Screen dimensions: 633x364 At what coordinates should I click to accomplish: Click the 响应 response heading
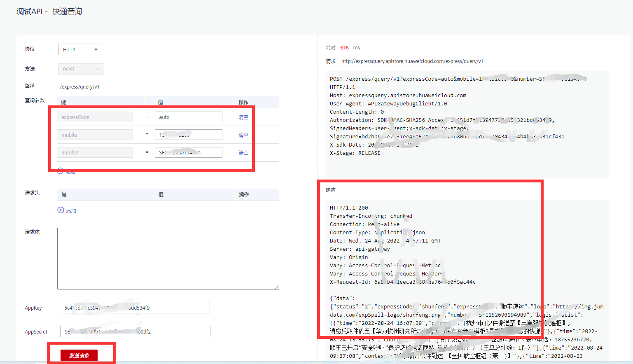point(331,190)
